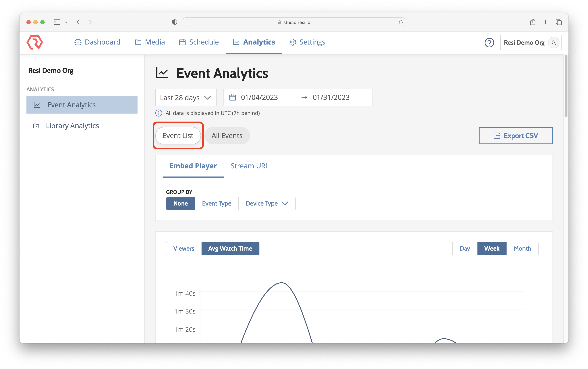
Task: Select the Analytics nav tab
Action: (x=254, y=42)
